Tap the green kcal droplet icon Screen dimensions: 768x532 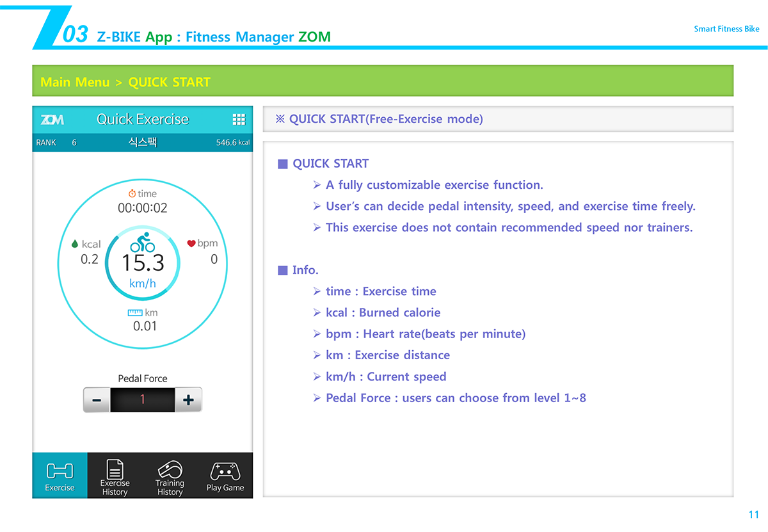pos(75,244)
